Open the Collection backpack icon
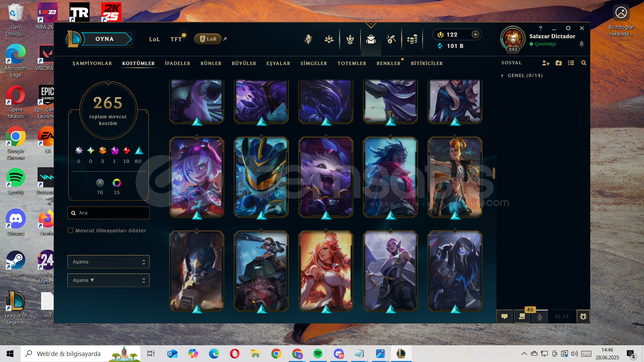The image size is (644, 362). tap(371, 39)
